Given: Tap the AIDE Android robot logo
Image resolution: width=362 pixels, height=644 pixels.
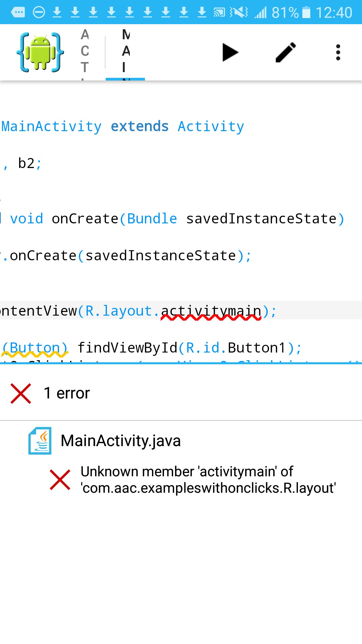Looking at the screenshot, I should 40,52.
